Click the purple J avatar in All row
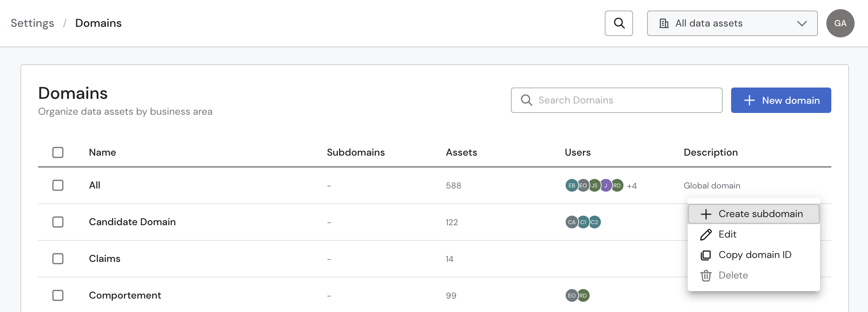Screen dimensions: 868x312 point(606,185)
